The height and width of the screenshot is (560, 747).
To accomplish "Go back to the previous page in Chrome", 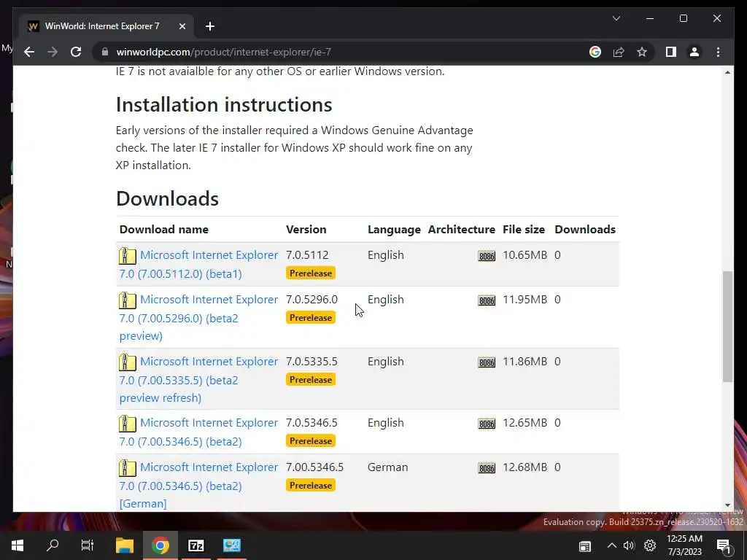I will (x=29, y=52).
